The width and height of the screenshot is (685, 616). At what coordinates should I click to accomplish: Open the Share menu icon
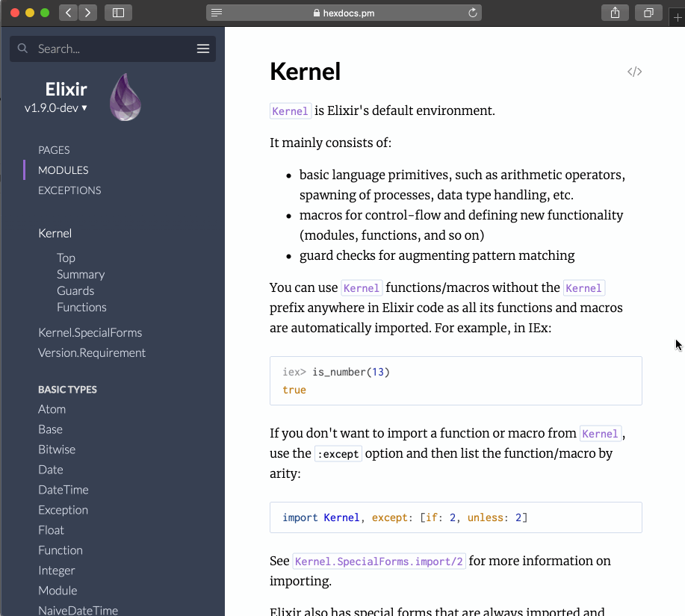615,13
